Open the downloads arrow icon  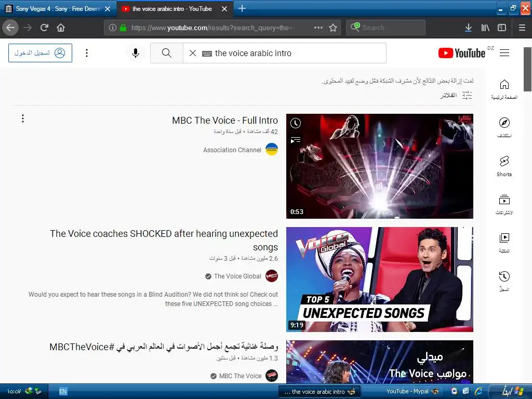click(468, 28)
